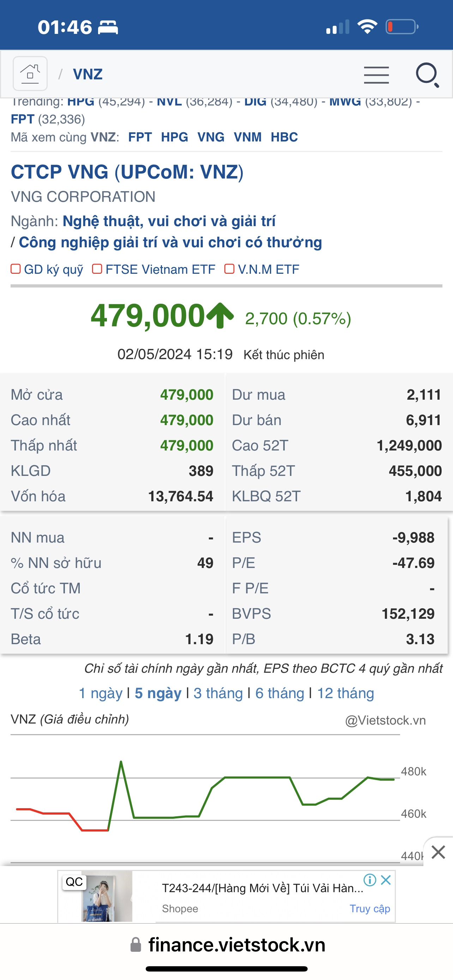Open the FPT related ticker link

point(140,137)
